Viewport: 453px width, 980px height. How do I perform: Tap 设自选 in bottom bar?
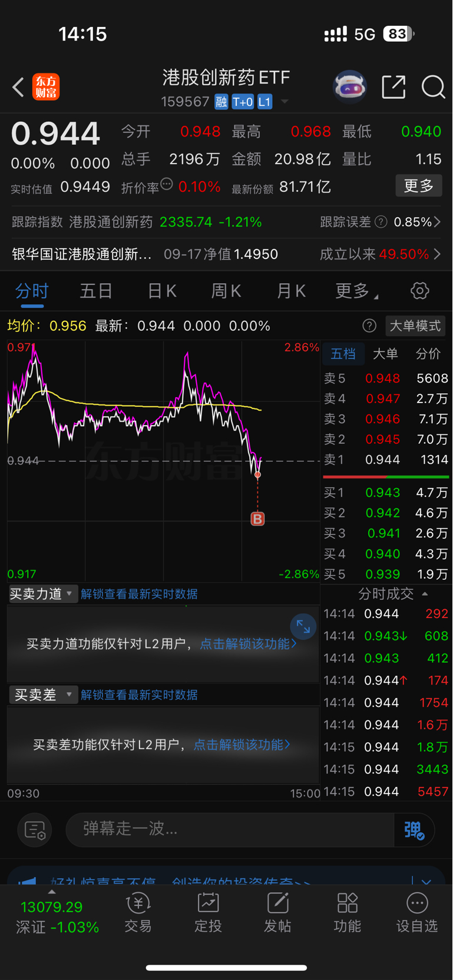[417, 913]
